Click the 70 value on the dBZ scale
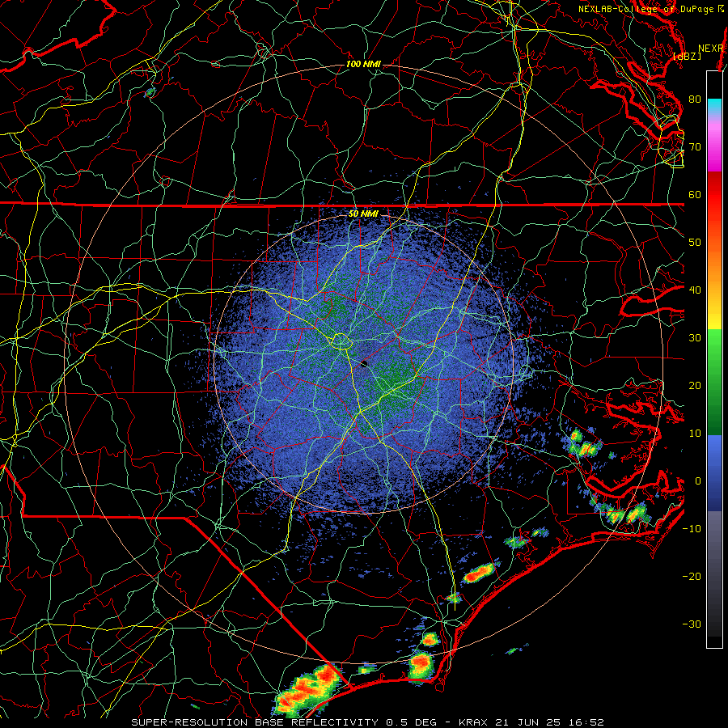 [x=695, y=146]
